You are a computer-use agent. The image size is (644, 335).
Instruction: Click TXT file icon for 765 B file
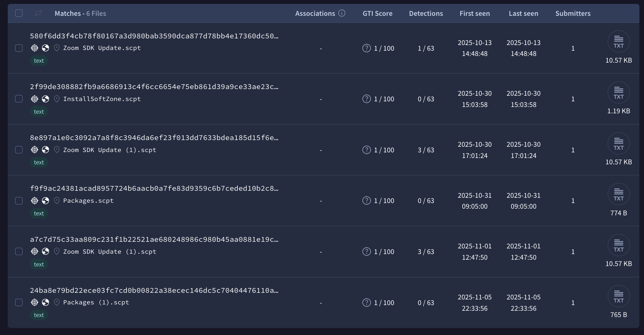click(x=618, y=296)
